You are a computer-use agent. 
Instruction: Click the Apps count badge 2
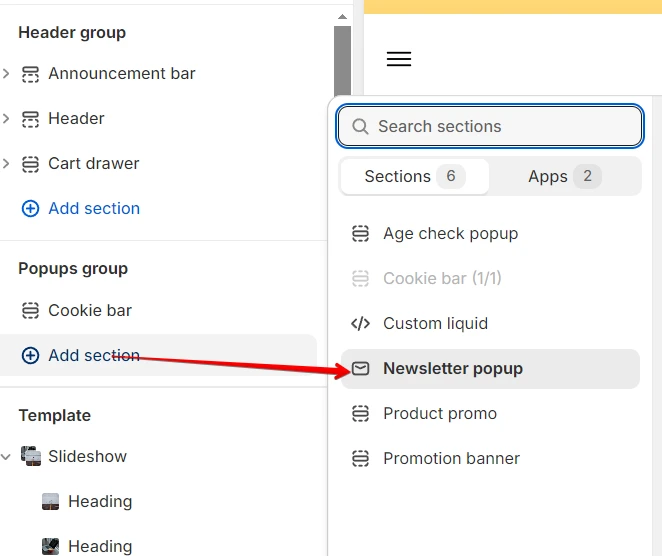(x=587, y=176)
